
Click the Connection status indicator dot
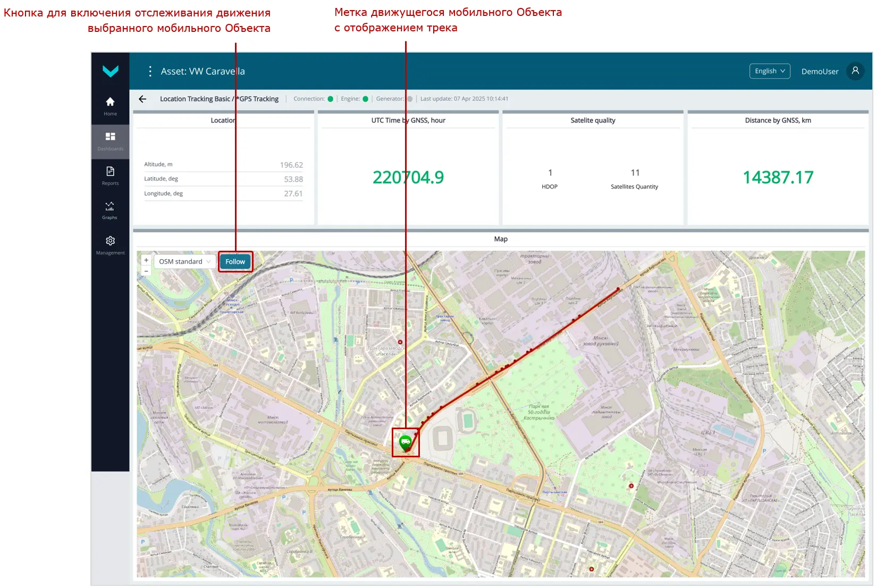click(331, 98)
